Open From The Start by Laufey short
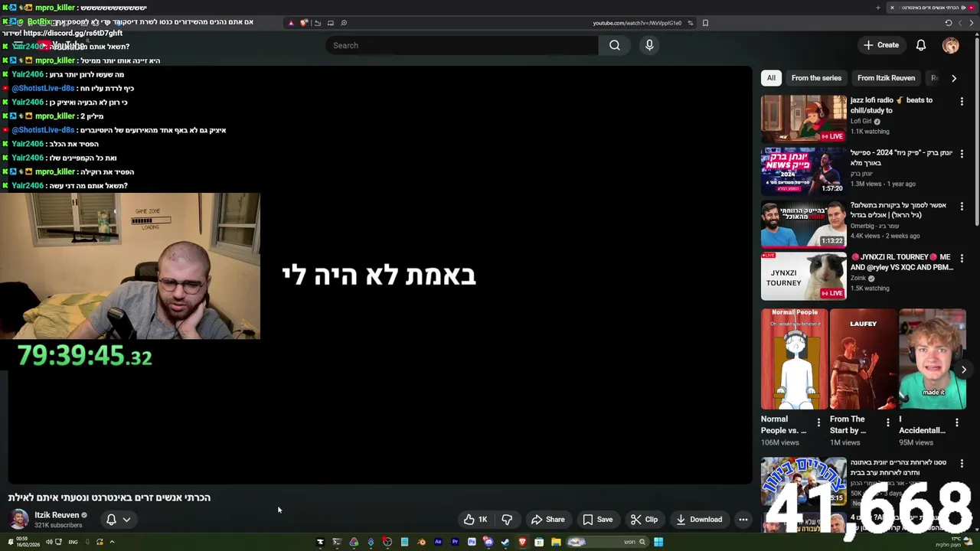This screenshot has height=551, width=980. point(863,359)
